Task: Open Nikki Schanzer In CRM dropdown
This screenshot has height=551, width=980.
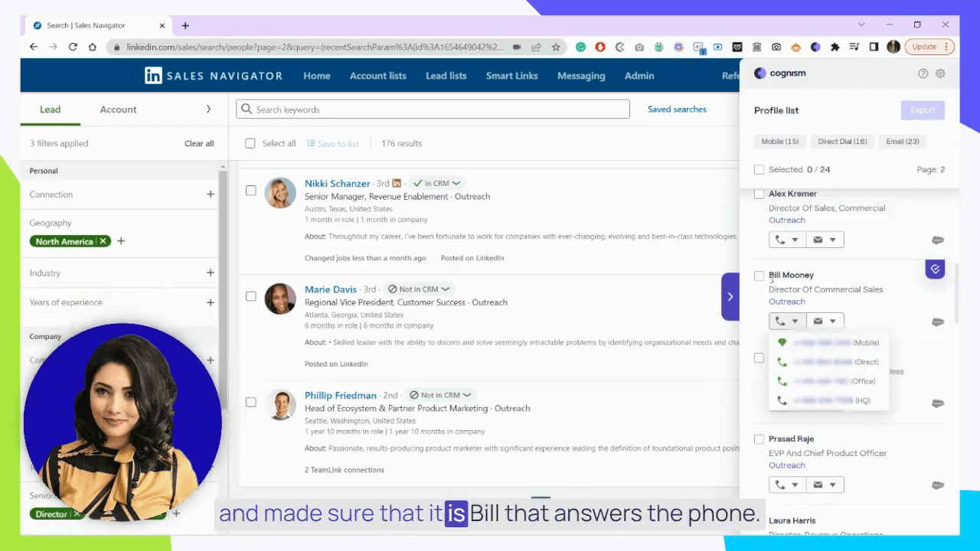Action: click(x=436, y=184)
